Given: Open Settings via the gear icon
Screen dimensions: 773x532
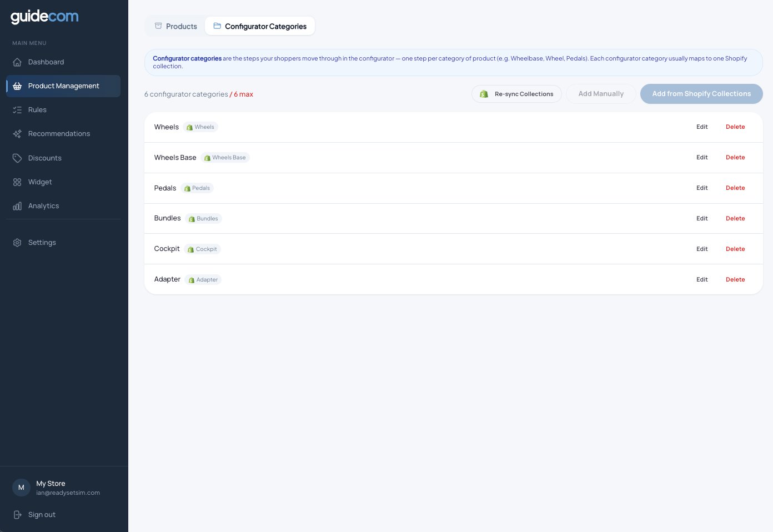Looking at the screenshot, I should pyautogui.click(x=17, y=242).
